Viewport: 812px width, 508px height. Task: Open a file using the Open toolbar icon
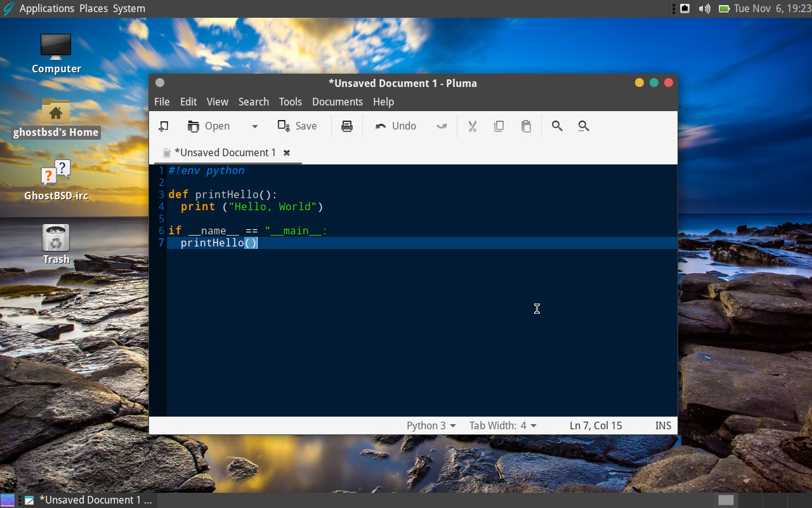coord(209,126)
